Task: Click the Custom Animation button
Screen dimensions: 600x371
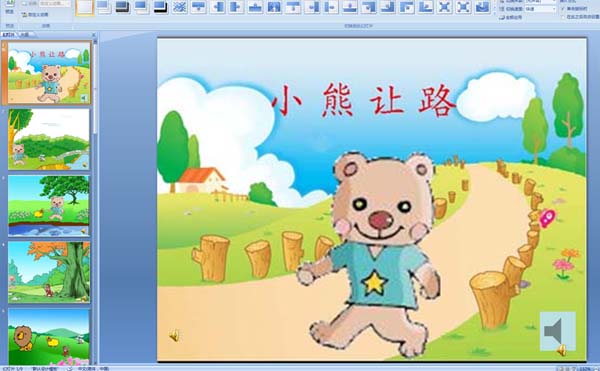Action: (x=35, y=15)
